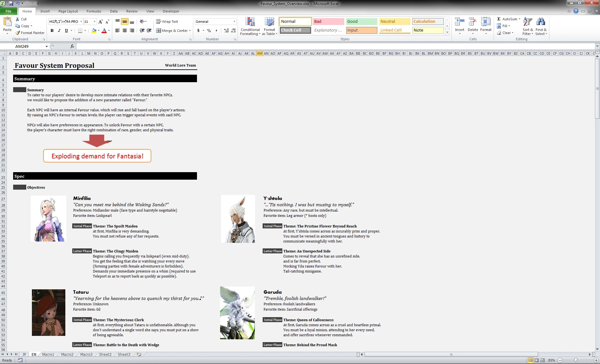This screenshot has height=364, width=600.
Task: Click the Increase Decimal icon
Action: coord(226,31)
